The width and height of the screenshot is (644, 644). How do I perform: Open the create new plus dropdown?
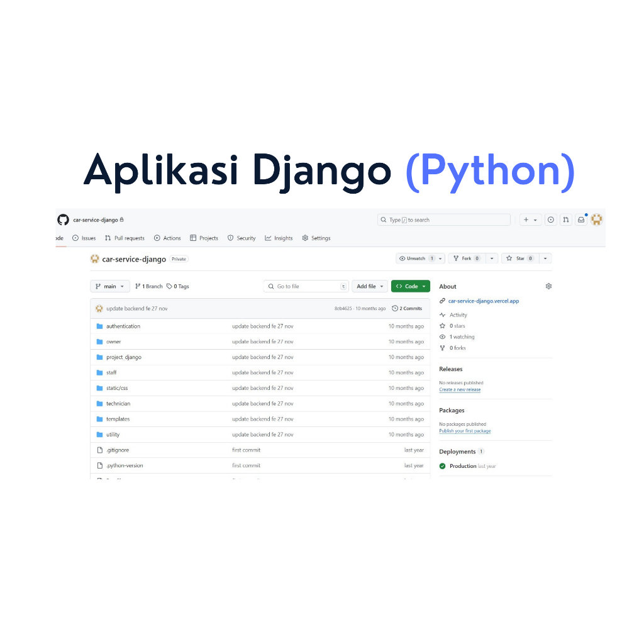(x=530, y=219)
